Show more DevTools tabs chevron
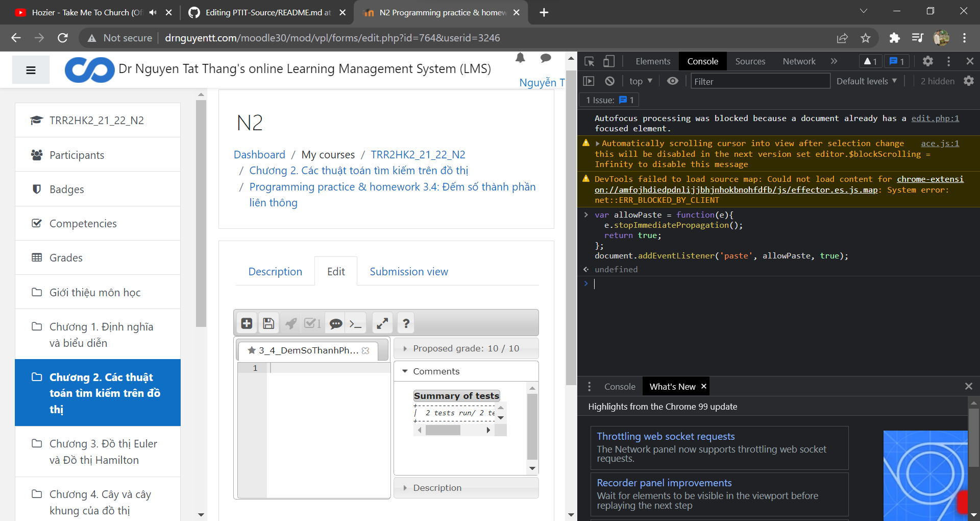 point(834,61)
